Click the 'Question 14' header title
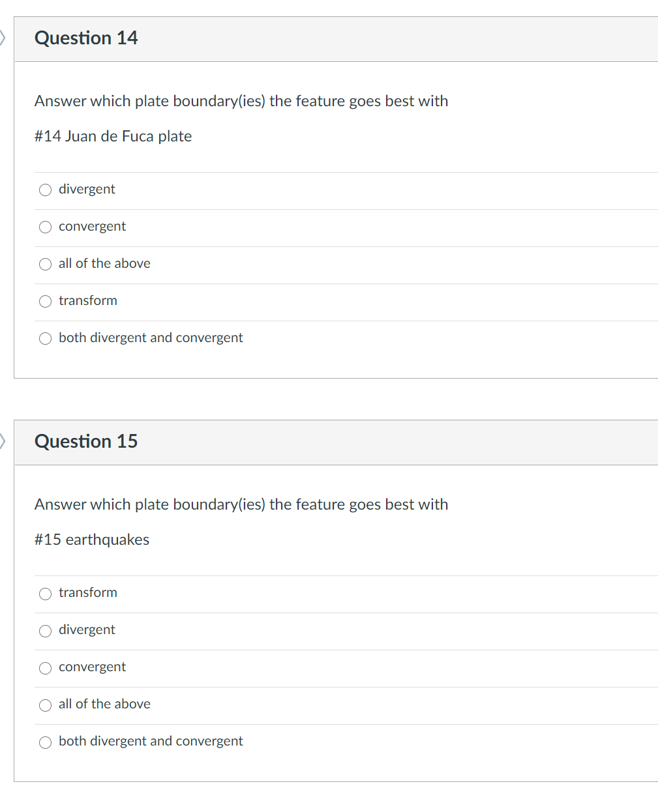 (86, 38)
